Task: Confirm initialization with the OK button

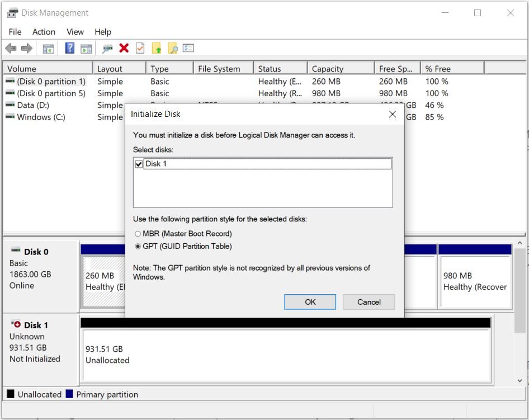Action: [310, 301]
